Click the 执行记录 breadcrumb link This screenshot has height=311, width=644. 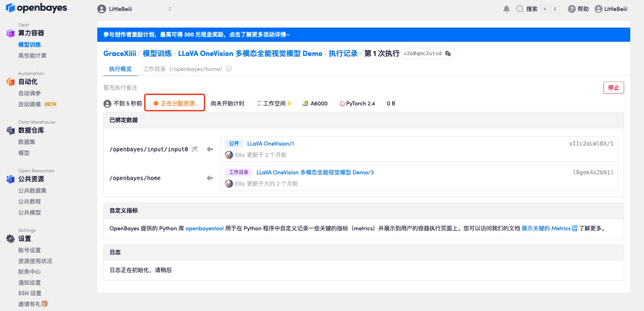pos(344,54)
